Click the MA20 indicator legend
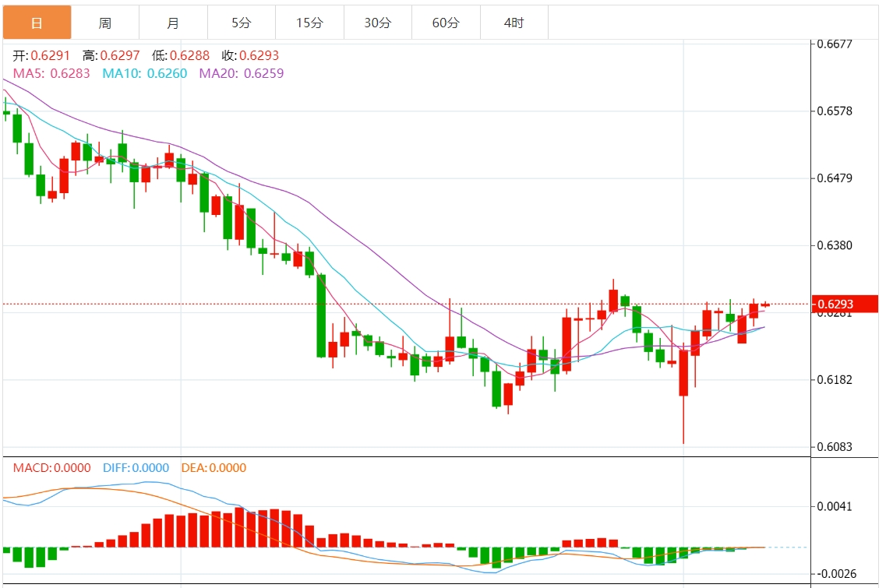886x588 pixels. tap(242, 73)
